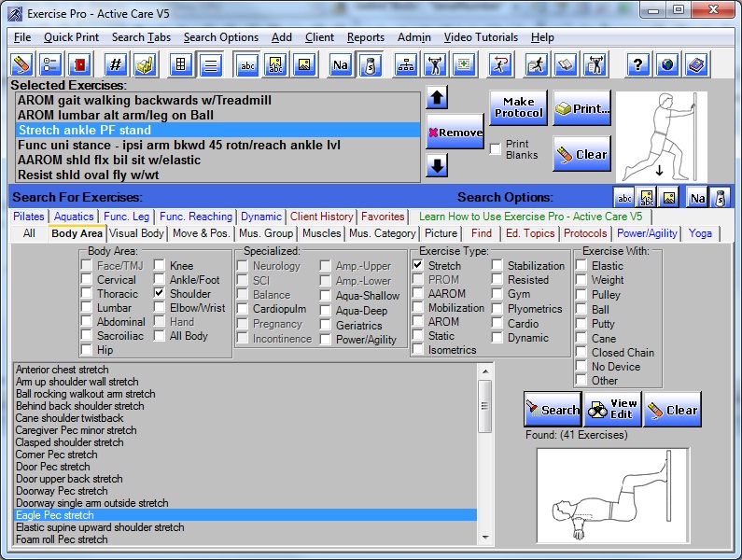
Task: Click the runner with paper toolbar icon
Action: click(536, 64)
